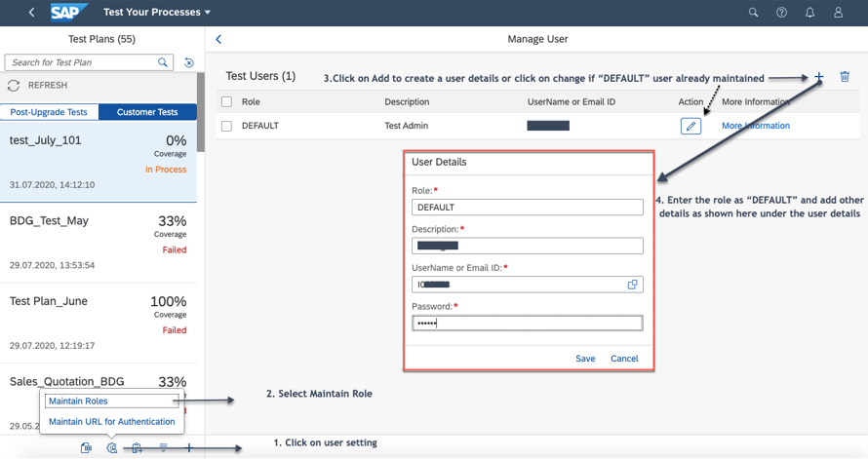Select Maintain Roles from popup menu

click(x=78, y=401)
